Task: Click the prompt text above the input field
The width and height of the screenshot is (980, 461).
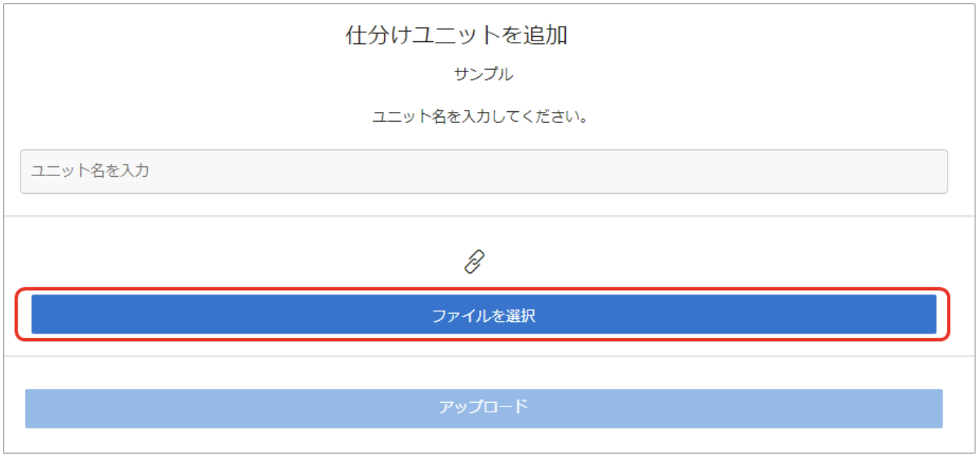Action: pos(481,117)
